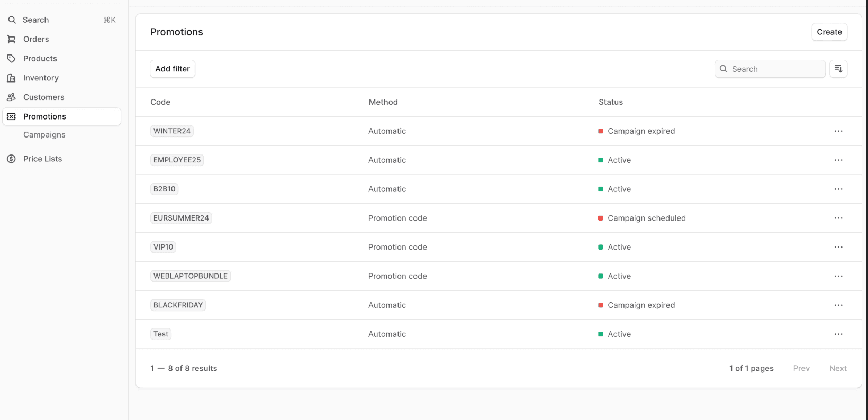Expand the three-dot menu for BLACKFRIDAY
Screen dimensions: 868x420
click(838, 305)
